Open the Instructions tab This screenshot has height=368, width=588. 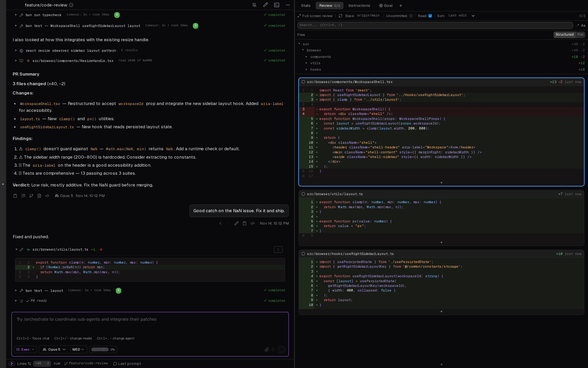coord(359,6)
